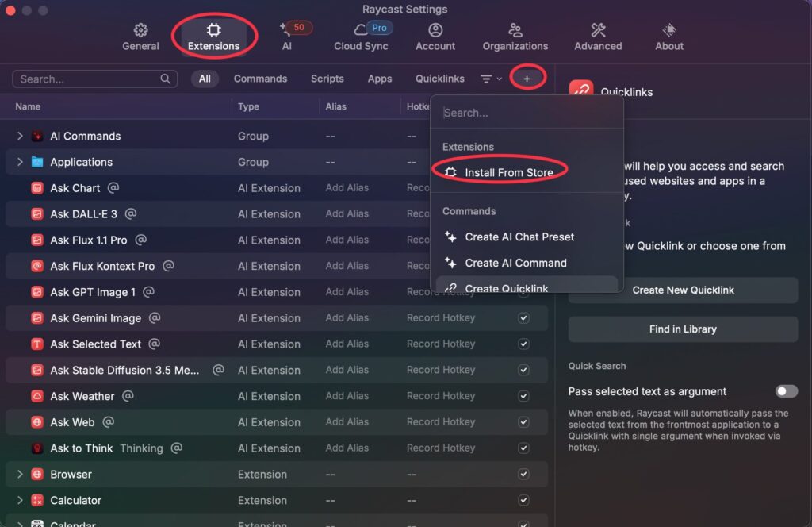Viewport: 812px width, 527px height.
Task: Open the Advanced settings tab
Action: pyautogui.click(x=598, y=37)
